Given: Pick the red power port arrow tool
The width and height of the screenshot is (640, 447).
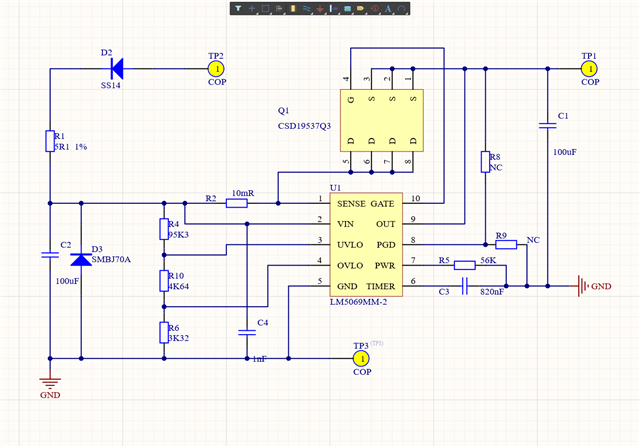Looking at the screenshot, I should point(320,8).
